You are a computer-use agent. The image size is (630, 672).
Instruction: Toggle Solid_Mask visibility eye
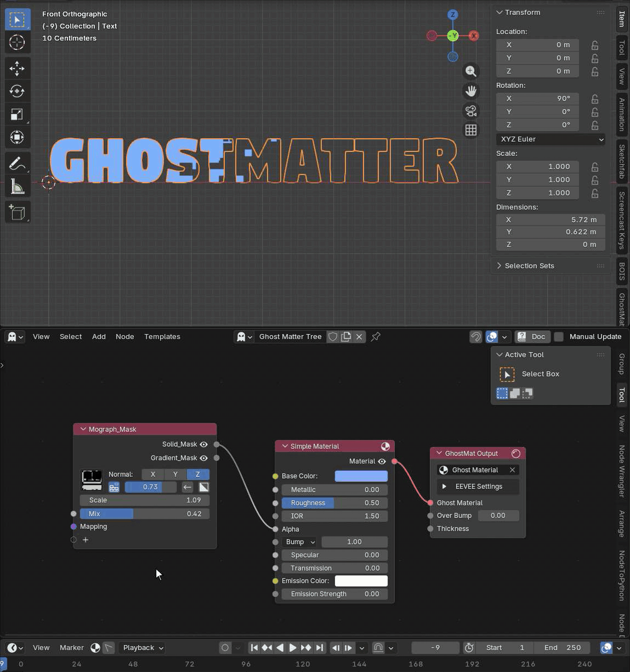pos(204,444)
